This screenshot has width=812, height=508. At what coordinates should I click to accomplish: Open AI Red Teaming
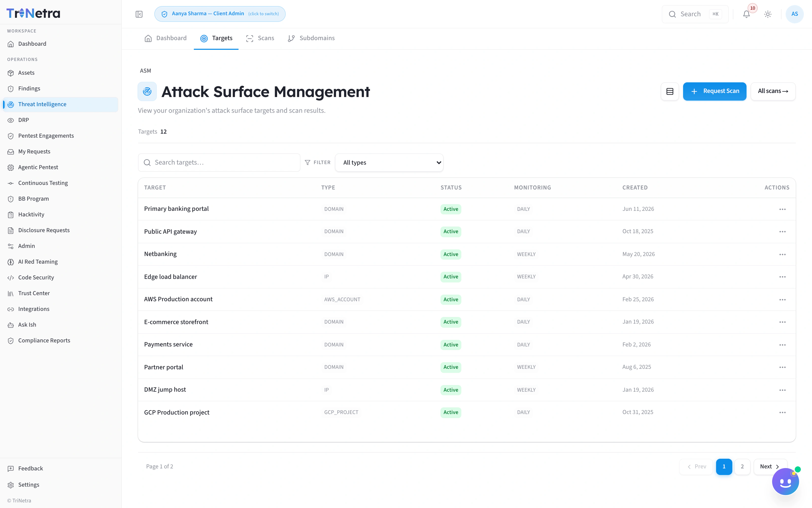point(60,262)
